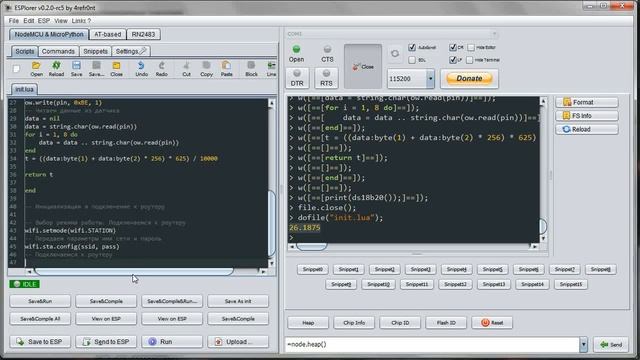The width and height of the screenshot is (640, 360).
Task: Click the Chip ID button
Action: [400, 322]
